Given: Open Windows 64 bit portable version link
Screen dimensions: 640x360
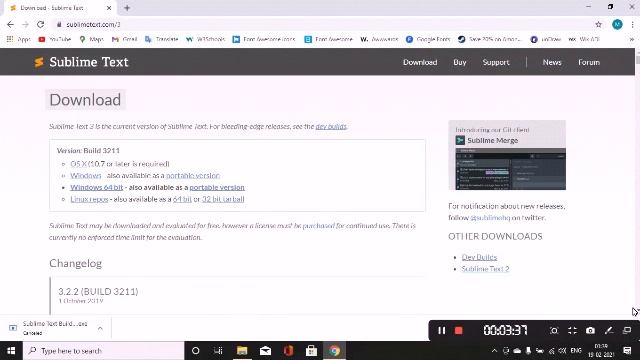Looking at the screenshot, I should coord(217,187).
